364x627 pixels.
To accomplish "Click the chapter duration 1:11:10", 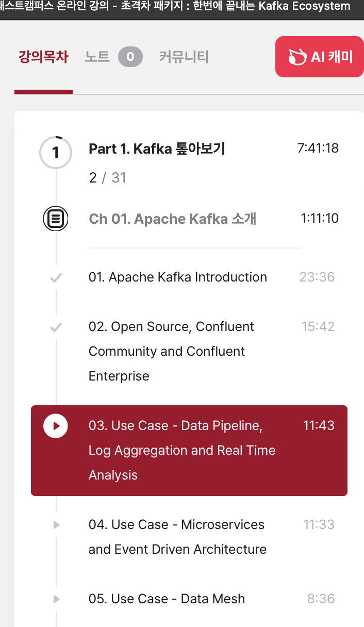I will pyautogui.click(x=320, y=219).
